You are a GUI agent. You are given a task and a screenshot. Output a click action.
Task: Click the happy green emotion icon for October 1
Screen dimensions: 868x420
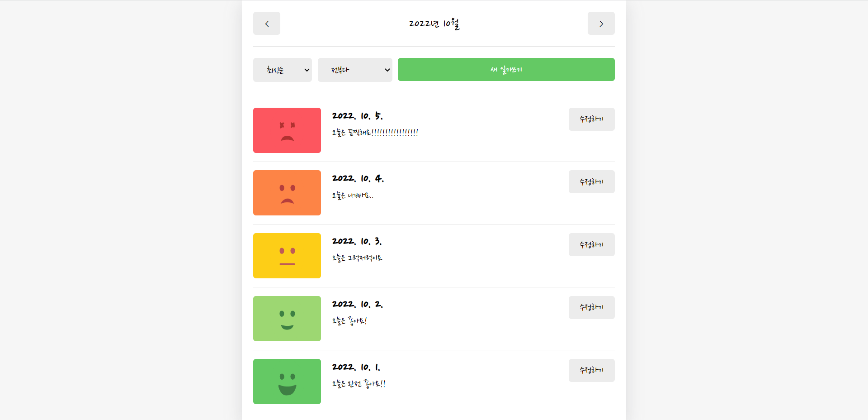click(x=287, y=381)
